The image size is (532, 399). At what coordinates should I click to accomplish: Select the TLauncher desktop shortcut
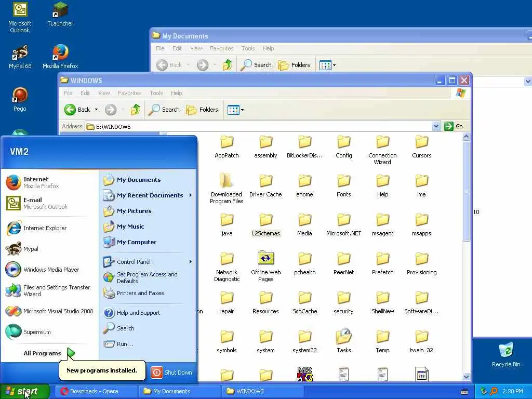point(60,14)
